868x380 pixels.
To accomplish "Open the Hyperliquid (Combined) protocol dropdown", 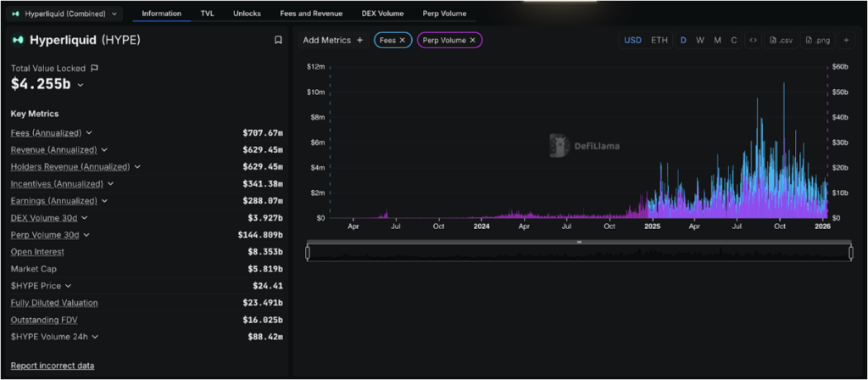I will coord(64,14).
